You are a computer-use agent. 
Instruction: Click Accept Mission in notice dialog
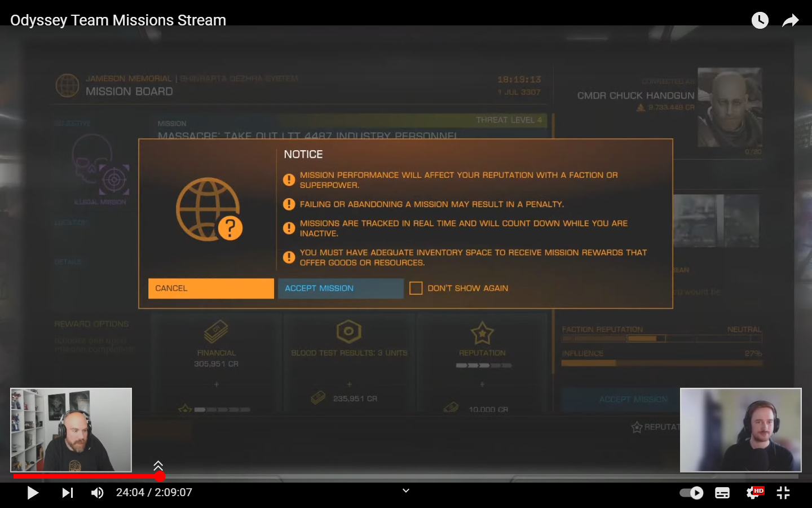tap(341, 288)
